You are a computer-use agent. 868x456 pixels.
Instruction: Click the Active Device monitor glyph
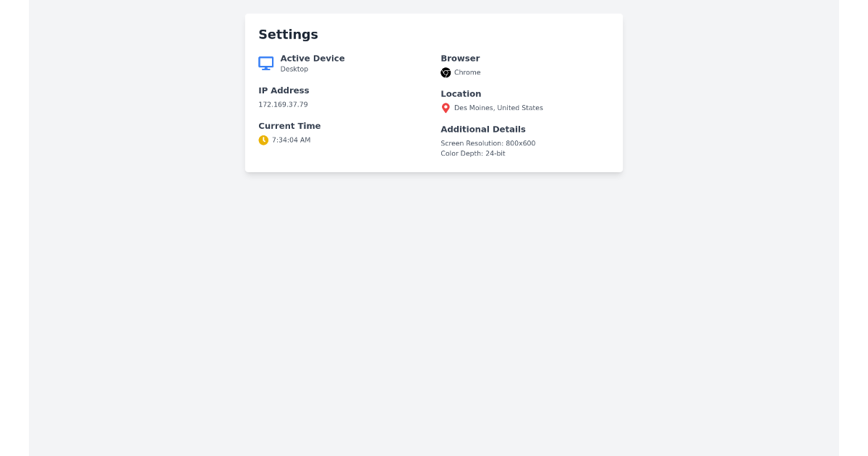[265, 63]
